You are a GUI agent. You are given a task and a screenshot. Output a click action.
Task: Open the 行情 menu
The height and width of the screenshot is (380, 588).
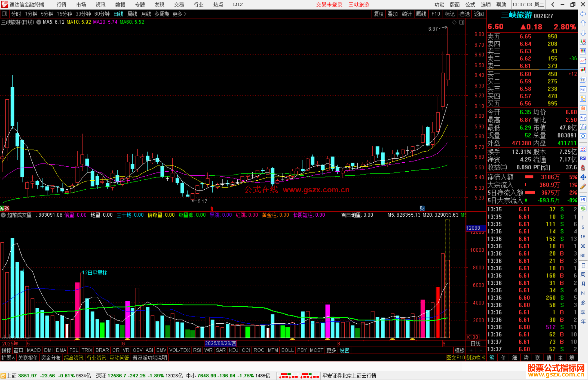coord(62,5)
